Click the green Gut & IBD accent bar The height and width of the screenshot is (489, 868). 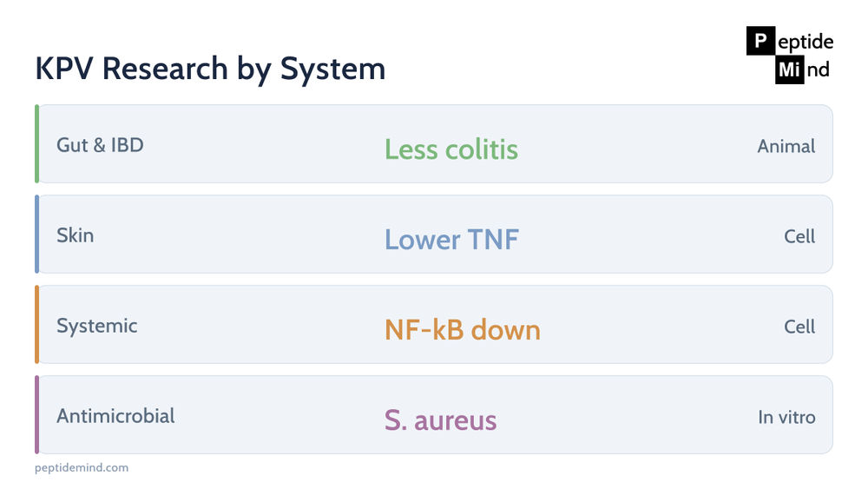coord(36,144)
